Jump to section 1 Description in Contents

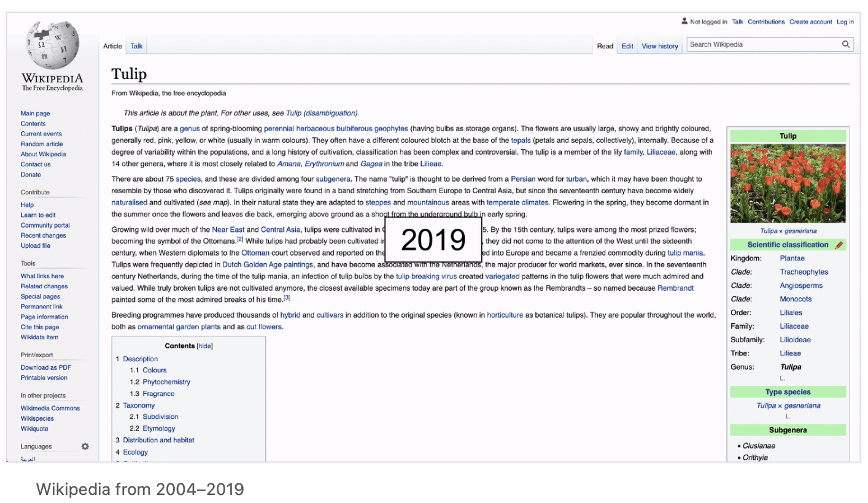[x=140, y=359]
